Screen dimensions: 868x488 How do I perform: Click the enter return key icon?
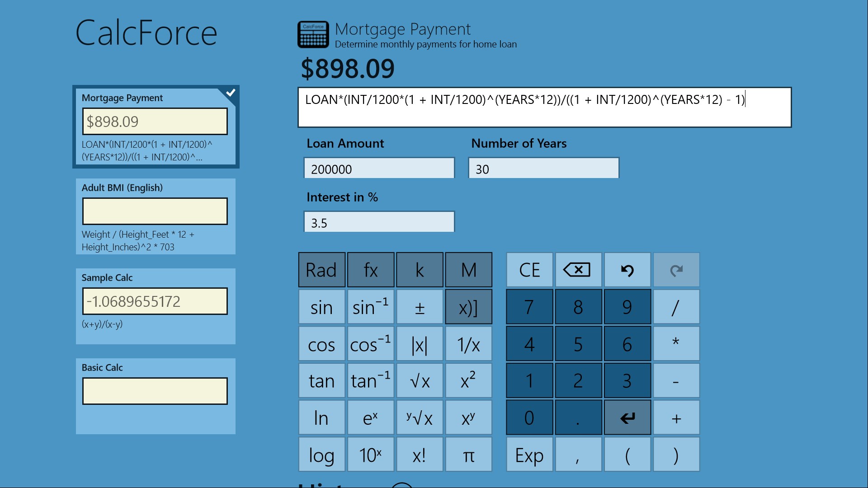click(x=627, y=418)
